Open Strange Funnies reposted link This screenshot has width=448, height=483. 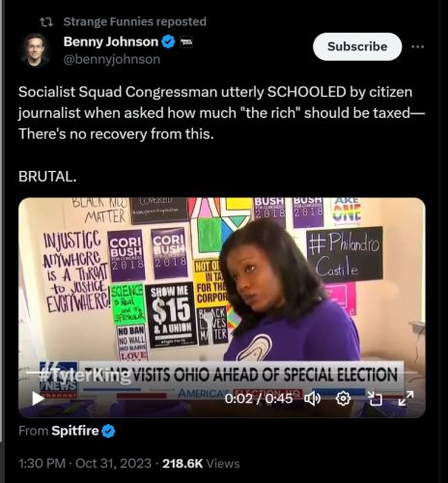(x=135, y=21)
